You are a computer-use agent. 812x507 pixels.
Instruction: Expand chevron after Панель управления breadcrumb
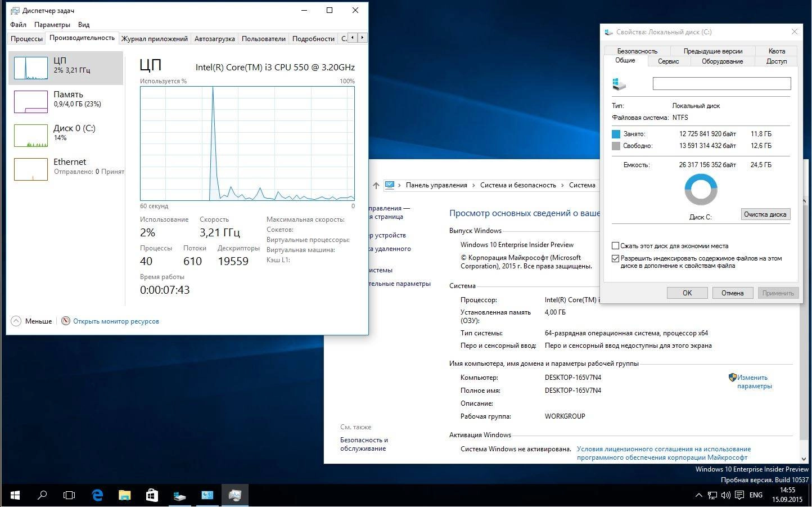point(474,185)
